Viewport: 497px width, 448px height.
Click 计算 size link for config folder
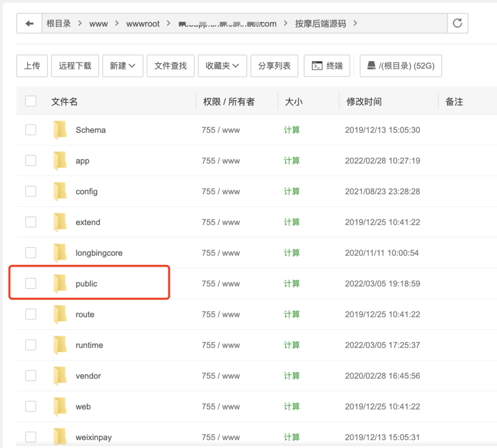click(x=292, y=191)
